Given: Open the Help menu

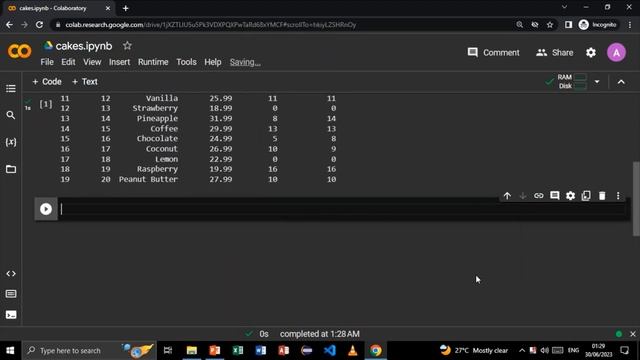Looking at the screenshot, I should pos(213,62).
